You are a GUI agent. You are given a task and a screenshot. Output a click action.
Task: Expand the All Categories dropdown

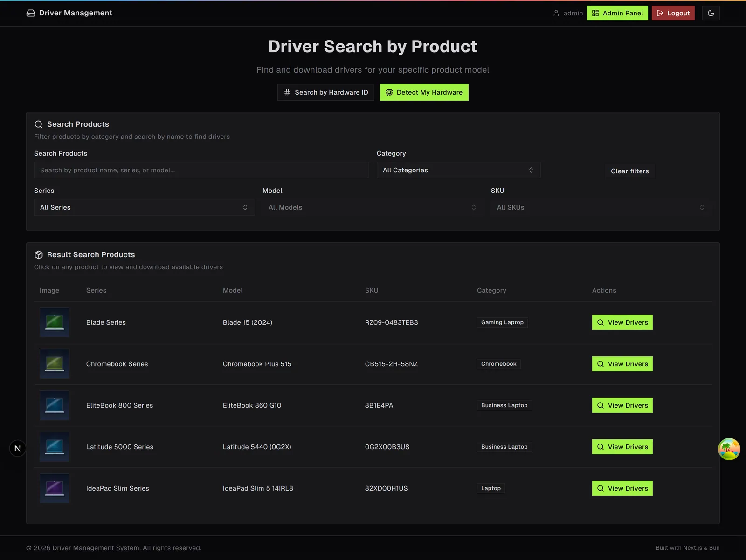tap(459, 170)
